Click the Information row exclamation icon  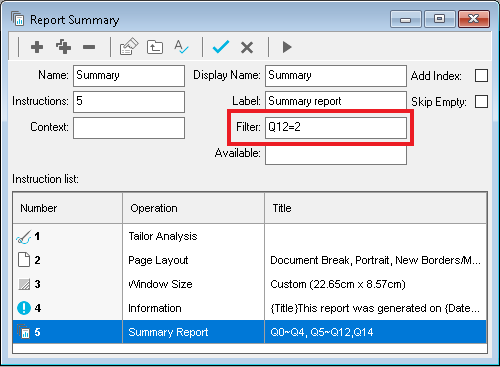pyautogui.click(x=24, y=308)
